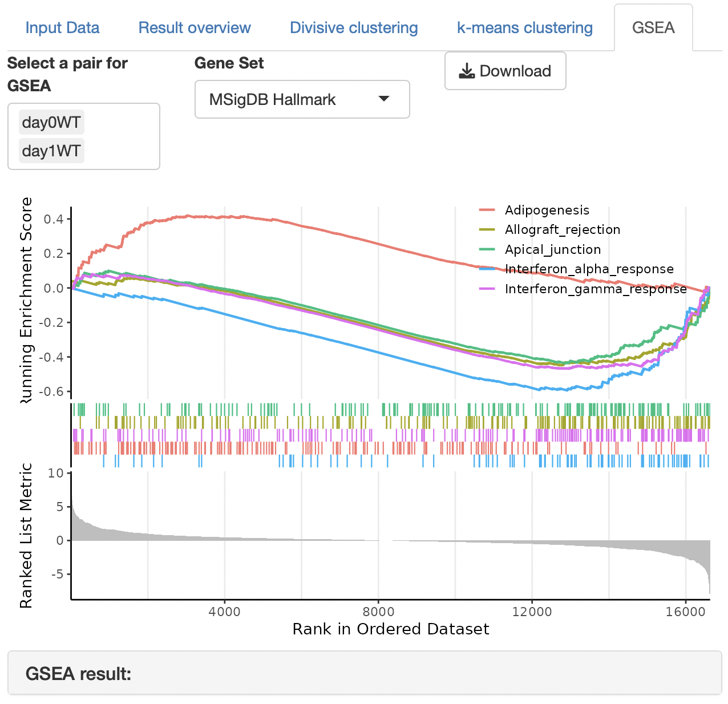
Task: Click the Interferon_alpha_response blue legend swatch
Action: (487, 269)
